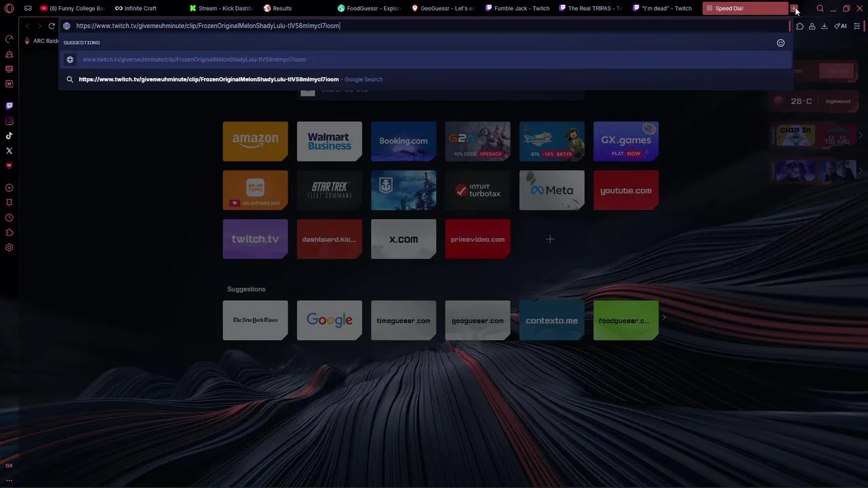Open Google suggestion tile
This screenshot has height=488, width=868.
[x=330, y=321]
